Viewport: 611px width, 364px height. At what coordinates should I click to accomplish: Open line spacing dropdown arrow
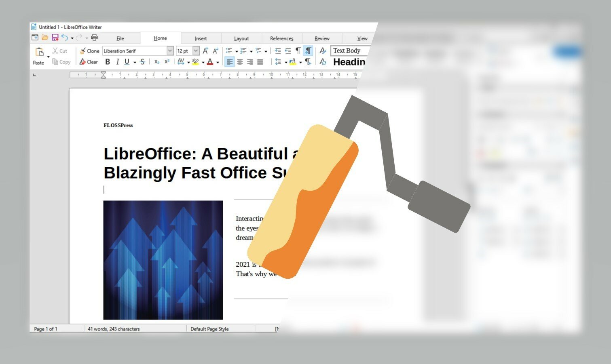pos(286,62)
